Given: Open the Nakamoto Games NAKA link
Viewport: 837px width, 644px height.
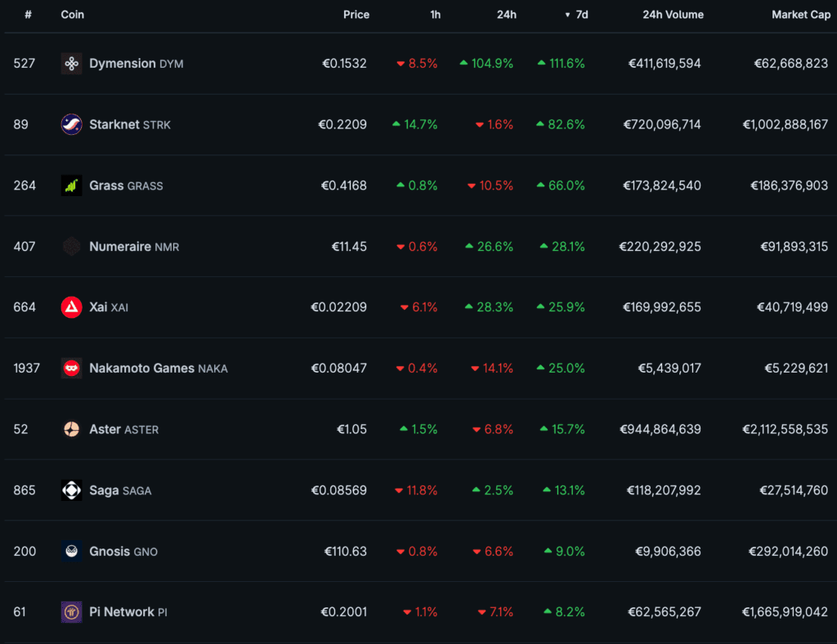Looking at the screenshot, I should (158, 369).
